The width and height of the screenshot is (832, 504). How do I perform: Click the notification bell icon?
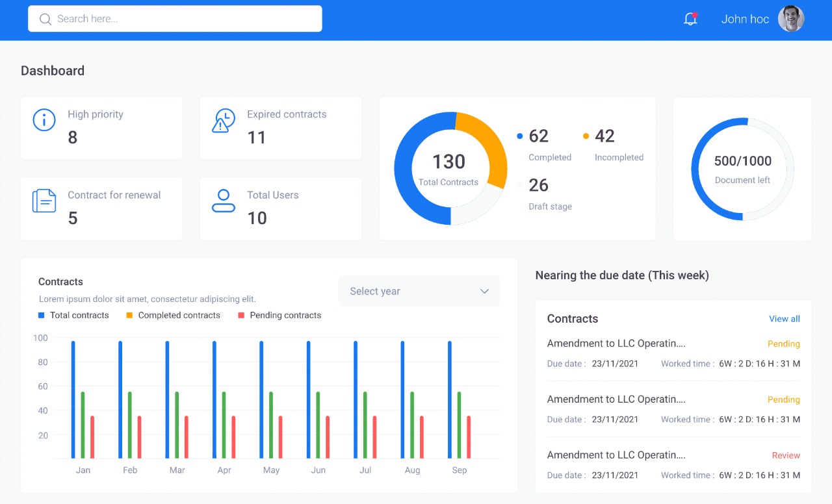[x=690, y=19]
